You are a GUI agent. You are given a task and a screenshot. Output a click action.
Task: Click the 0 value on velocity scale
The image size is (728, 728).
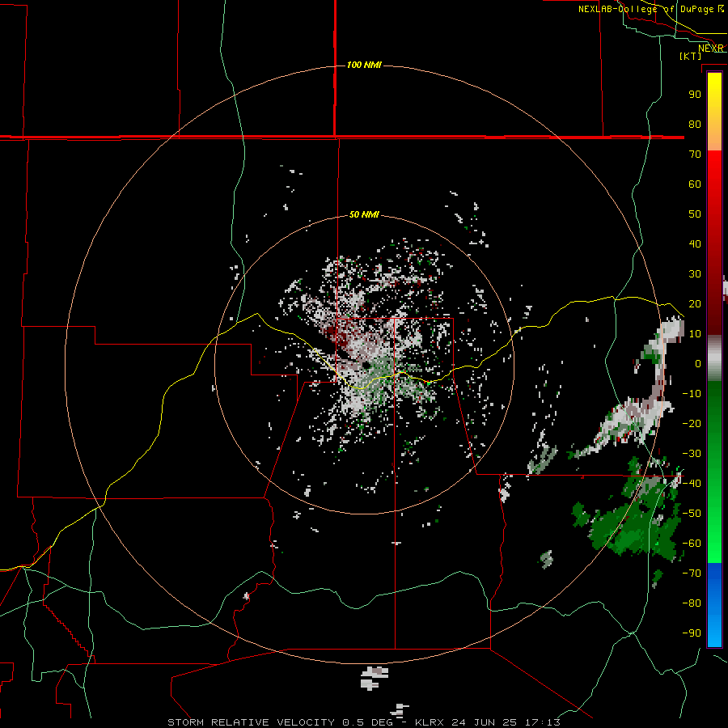click(698, 363)
